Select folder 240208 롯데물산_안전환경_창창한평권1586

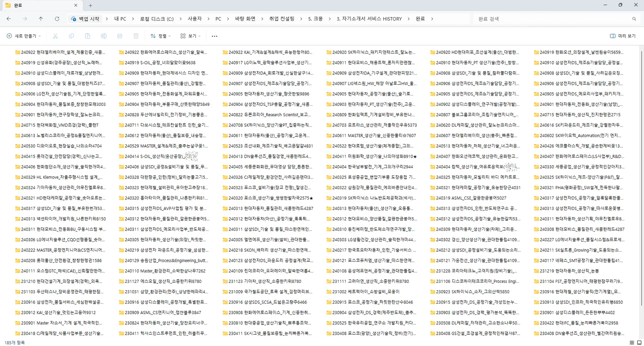tap(58, 260)
